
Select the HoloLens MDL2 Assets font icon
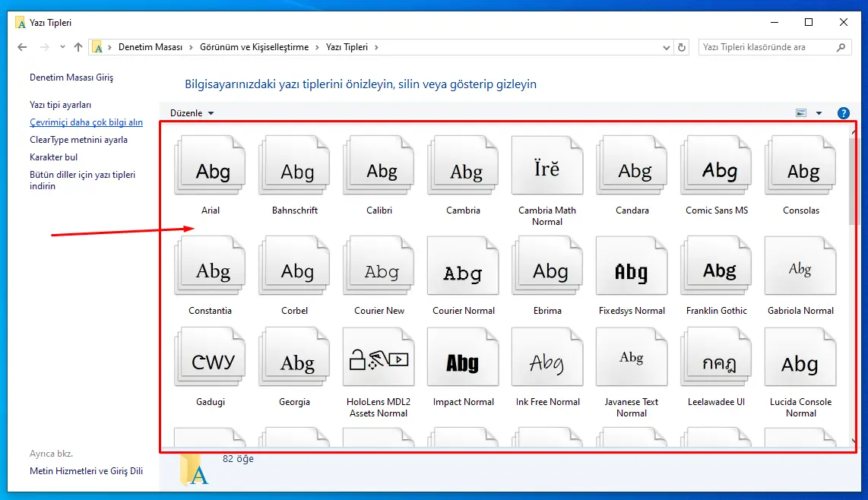[379, 356]
